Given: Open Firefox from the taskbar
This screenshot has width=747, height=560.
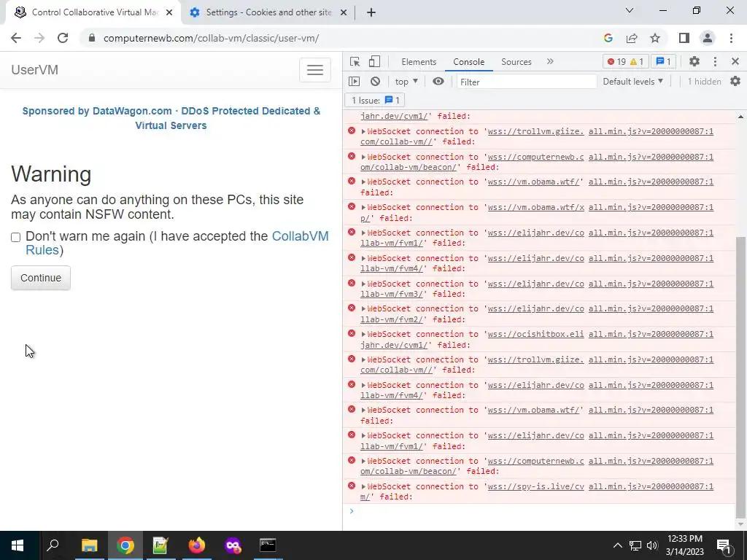Looking at the screenshot, I should point(196,545).
